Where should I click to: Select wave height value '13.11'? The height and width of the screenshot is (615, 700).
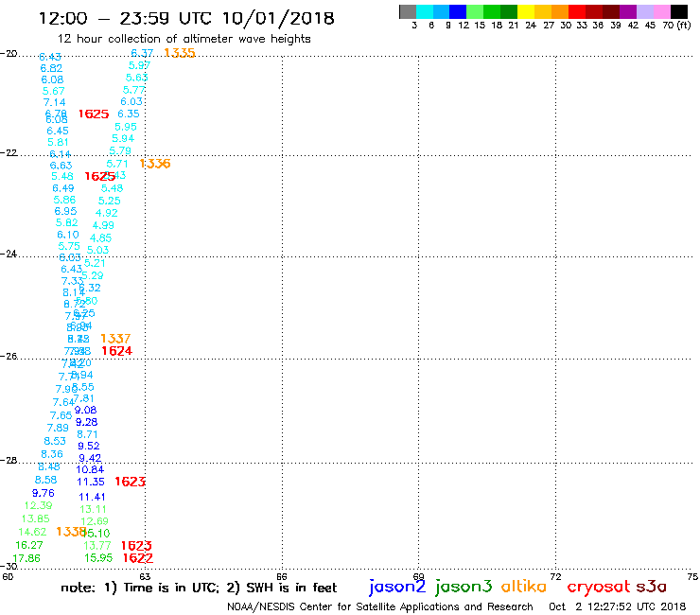[x=94, y=510]
